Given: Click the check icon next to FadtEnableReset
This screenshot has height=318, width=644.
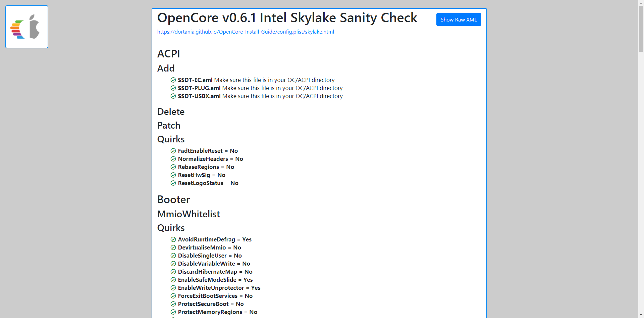Looking at the screenshot, I should 173,151.
